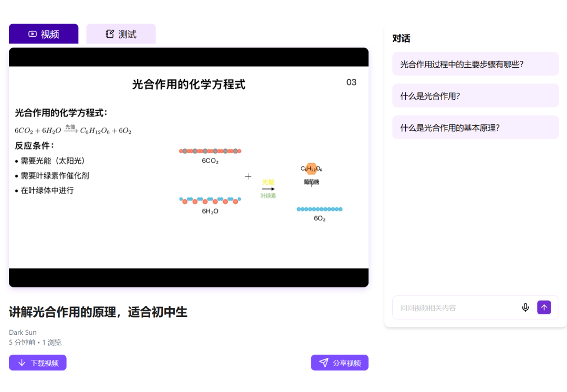Image resolution: width=567 pixels, height=392 pixels.
Task: Click the video slide area to play
Action: click(x=189, y=167)
